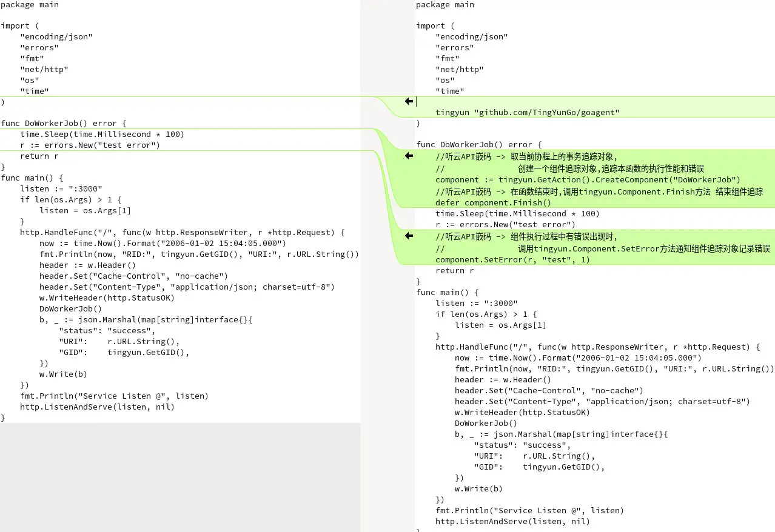Click func DoWorkerJob() line in left pane
The width and height of the screenshot is (775, 532).
point(64,124)
